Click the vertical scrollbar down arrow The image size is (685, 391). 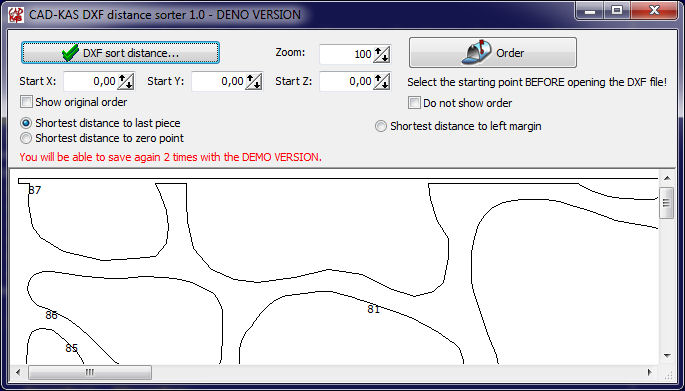click(x=667, y=356)
